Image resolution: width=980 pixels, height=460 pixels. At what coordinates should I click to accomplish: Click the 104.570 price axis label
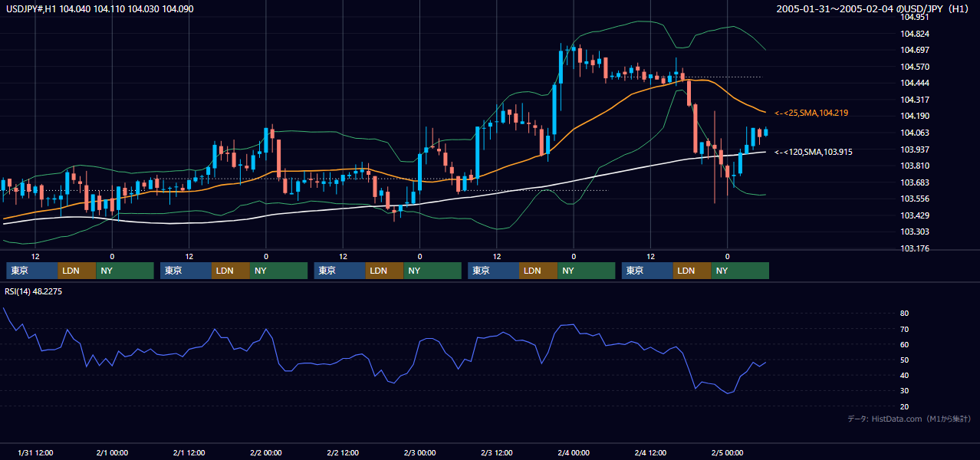916,67
